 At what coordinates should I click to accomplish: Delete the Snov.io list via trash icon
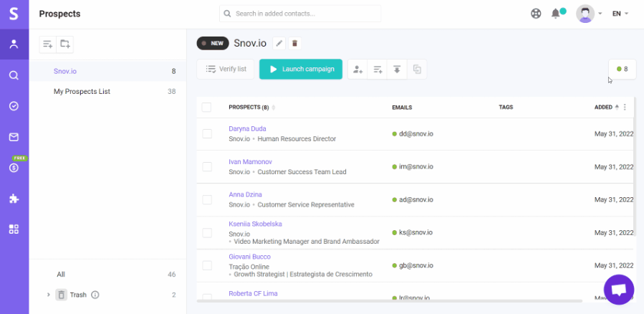tap(295, 43)
